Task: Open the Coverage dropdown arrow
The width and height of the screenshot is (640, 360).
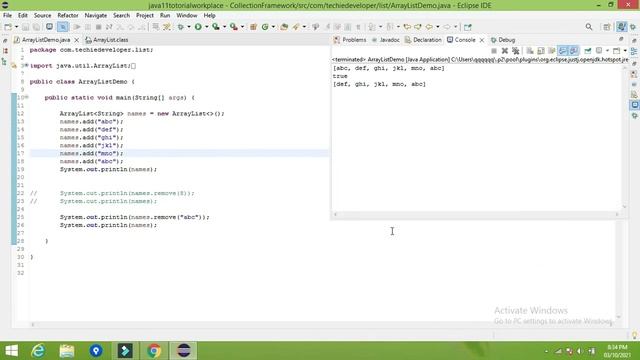Action: [x=224, y=27]
